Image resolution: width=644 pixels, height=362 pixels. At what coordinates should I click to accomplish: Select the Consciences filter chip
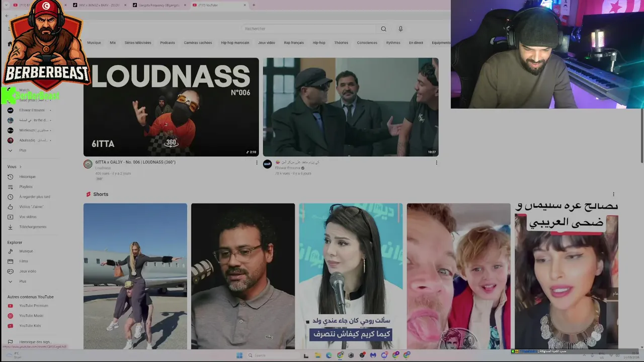coord(367,43)
